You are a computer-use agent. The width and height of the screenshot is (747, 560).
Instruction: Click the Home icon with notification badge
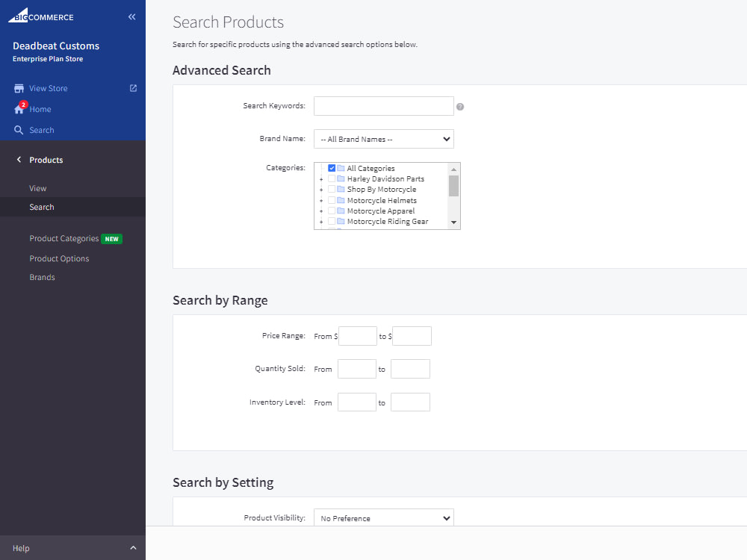click(x=19, y=108)
